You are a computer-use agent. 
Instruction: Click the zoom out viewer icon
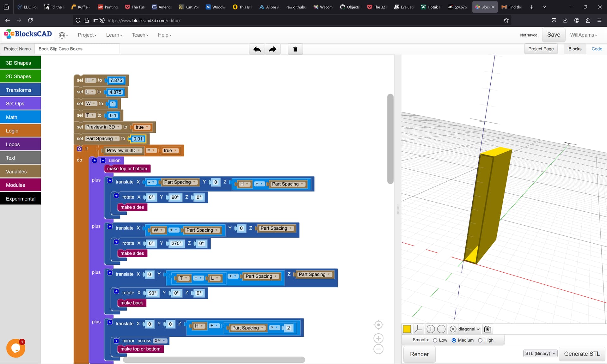click(441, 329)
